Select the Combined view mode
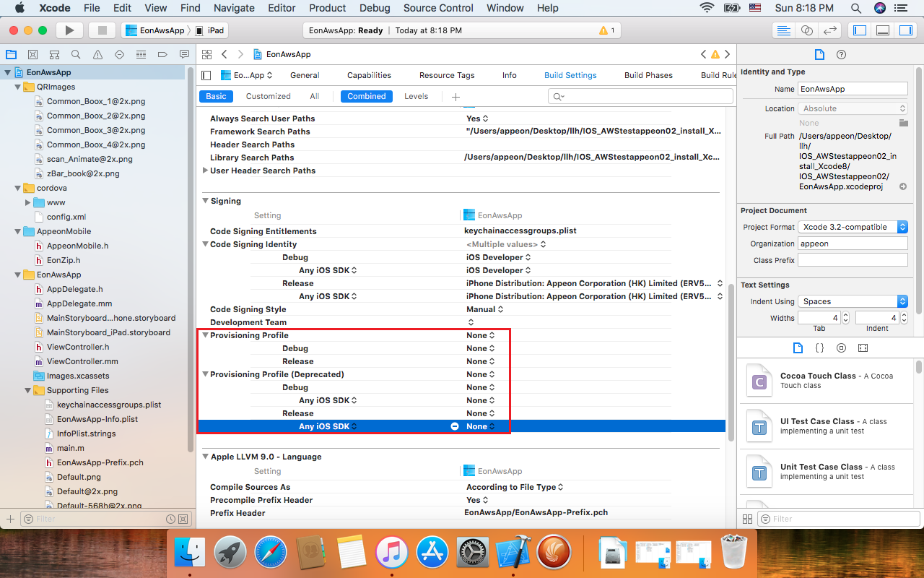Screen dimensions: 924x578 [x=367, y=96]
